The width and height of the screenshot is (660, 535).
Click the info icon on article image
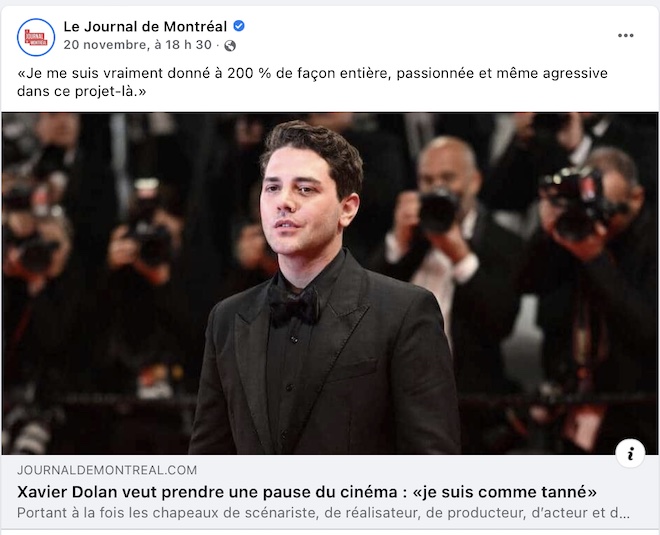click(630, 453)
